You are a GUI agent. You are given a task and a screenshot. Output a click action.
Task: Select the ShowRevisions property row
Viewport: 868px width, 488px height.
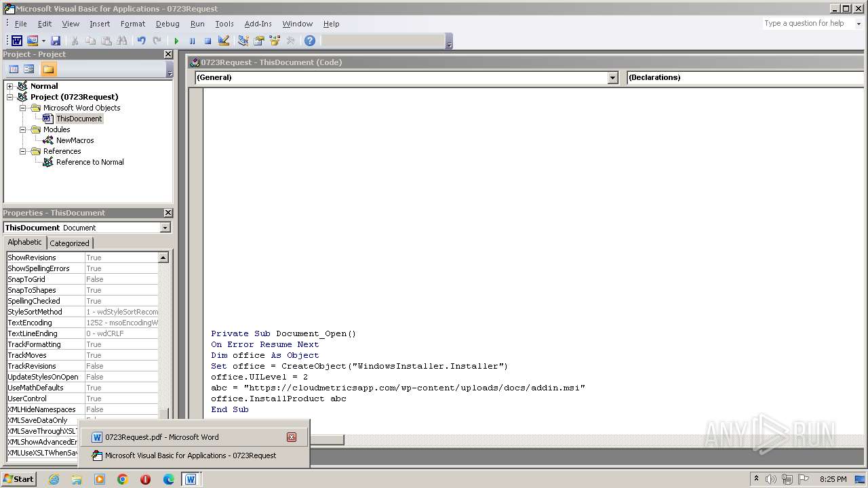83,258
